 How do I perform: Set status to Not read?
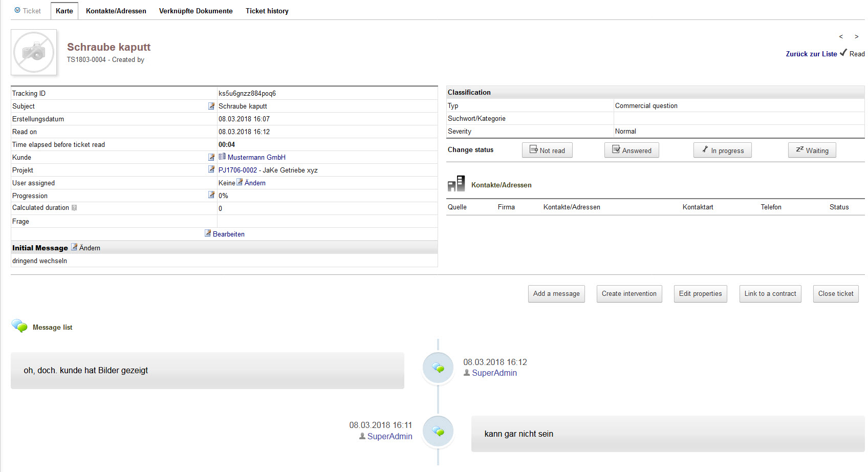(547, 151)
